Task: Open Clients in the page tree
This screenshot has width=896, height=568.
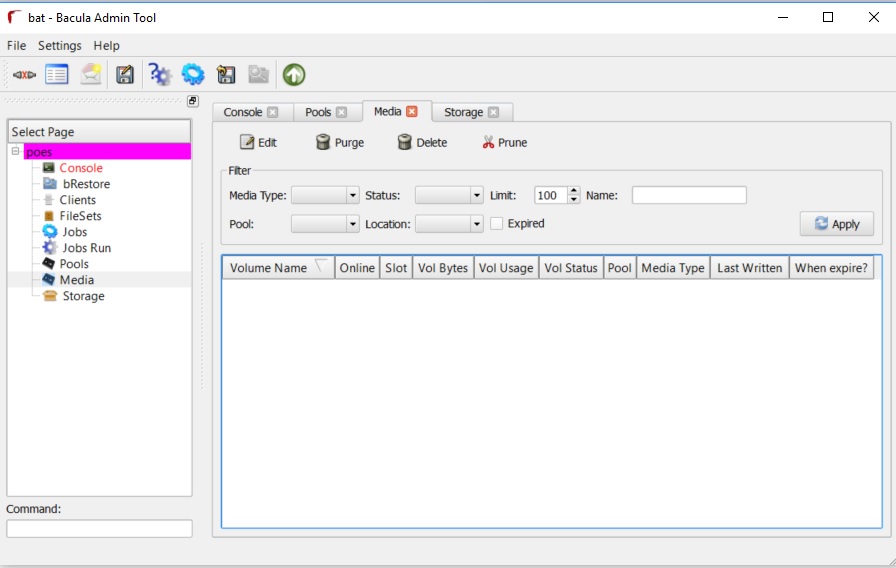Action: tap(78, 200)
